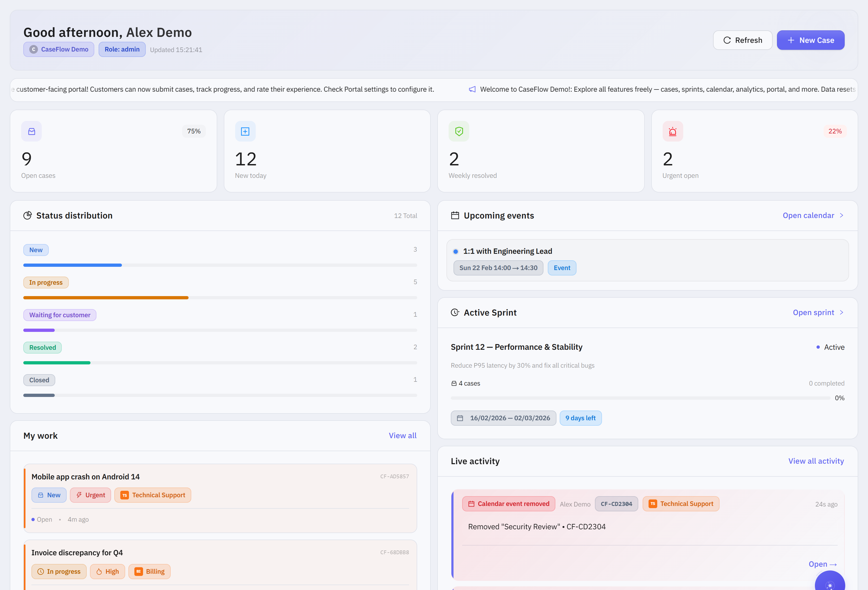Screen dimensions: 868x590
Task: Expand the Open calendar chevron arrow
Action: (x=841, y=215)
